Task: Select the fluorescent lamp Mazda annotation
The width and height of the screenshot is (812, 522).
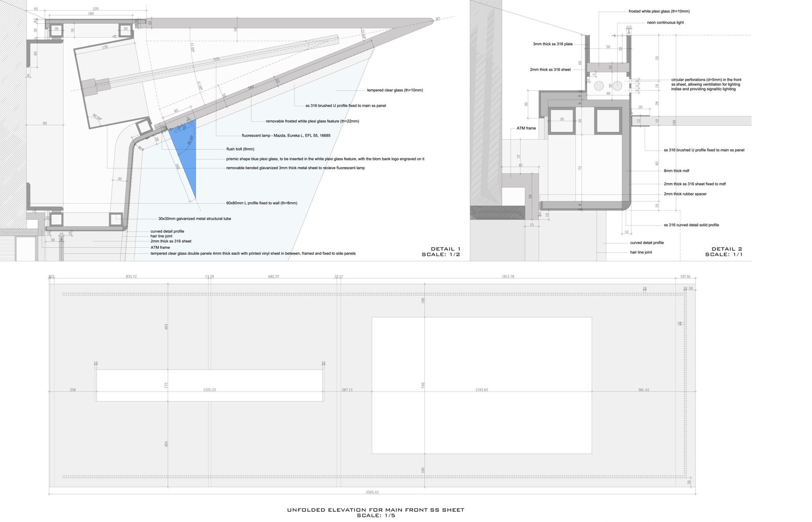Action: (x=286, y=136)
